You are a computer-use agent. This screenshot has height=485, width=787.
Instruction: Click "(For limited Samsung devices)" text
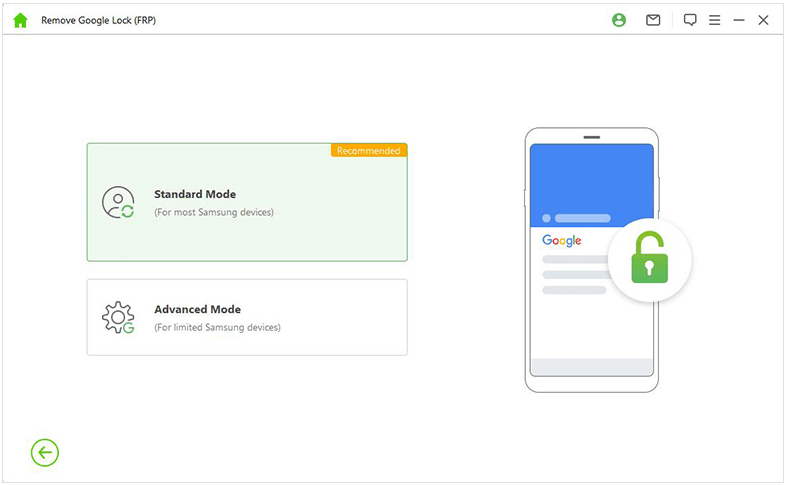217,327
